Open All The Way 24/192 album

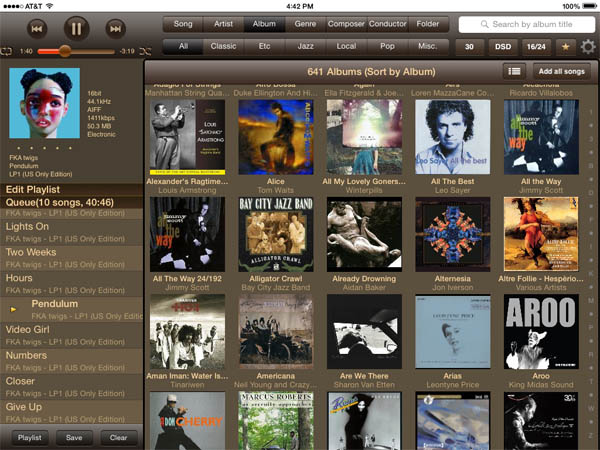pos(188,235)
